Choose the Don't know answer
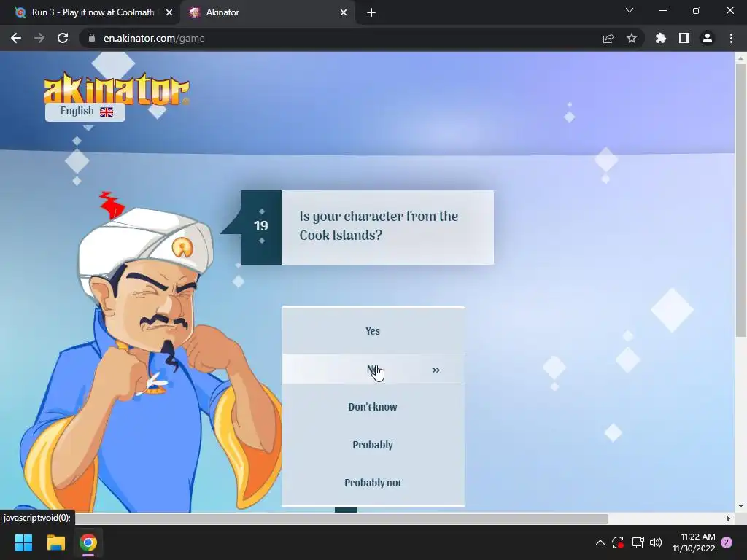This screenshot has width=747, height=560. 373,407
